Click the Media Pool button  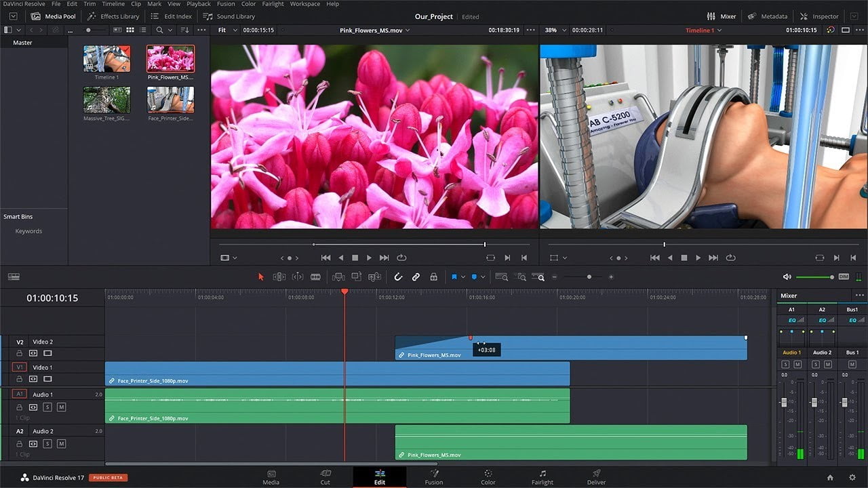(x=54, y=16)
